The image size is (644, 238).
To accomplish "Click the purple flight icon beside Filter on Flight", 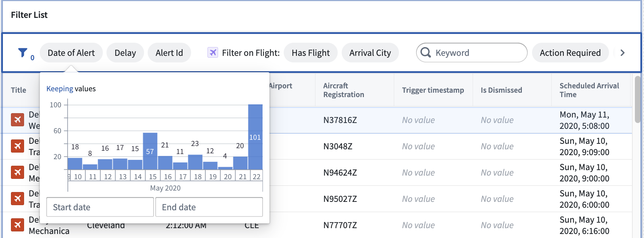I will (x=213, y=53).
